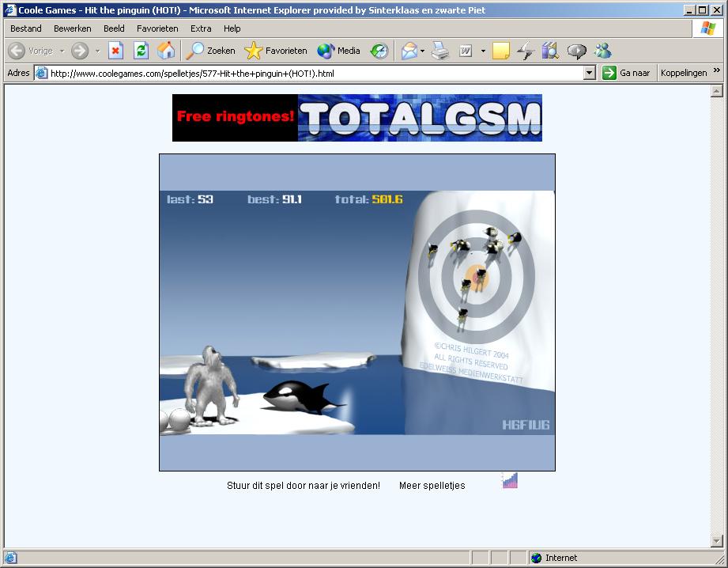Open Zoeken search pane

pyautogui.click(x=210, y=51)
